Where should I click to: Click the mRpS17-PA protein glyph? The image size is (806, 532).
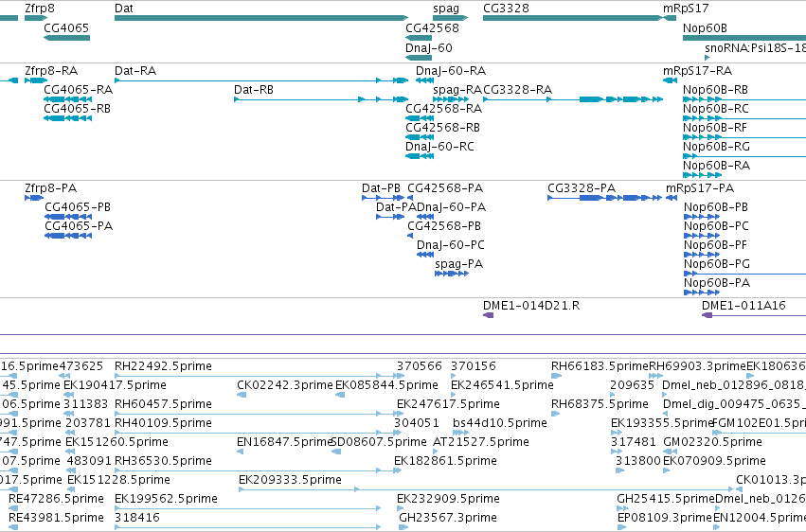tap(672, 198)
